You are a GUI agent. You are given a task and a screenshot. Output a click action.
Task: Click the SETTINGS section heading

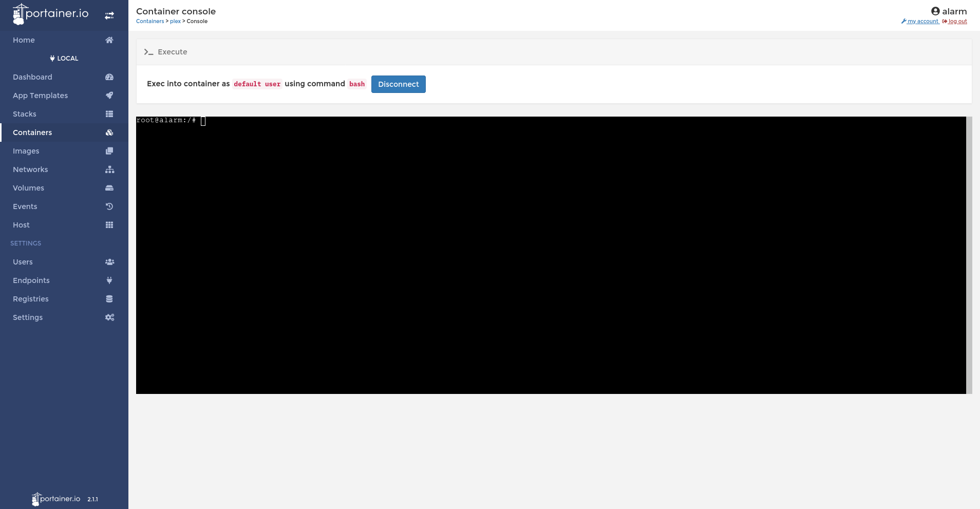26,243
